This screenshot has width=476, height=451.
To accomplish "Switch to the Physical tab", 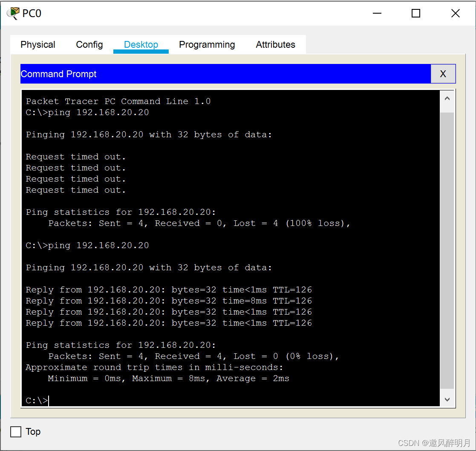I will click(38, 45).
